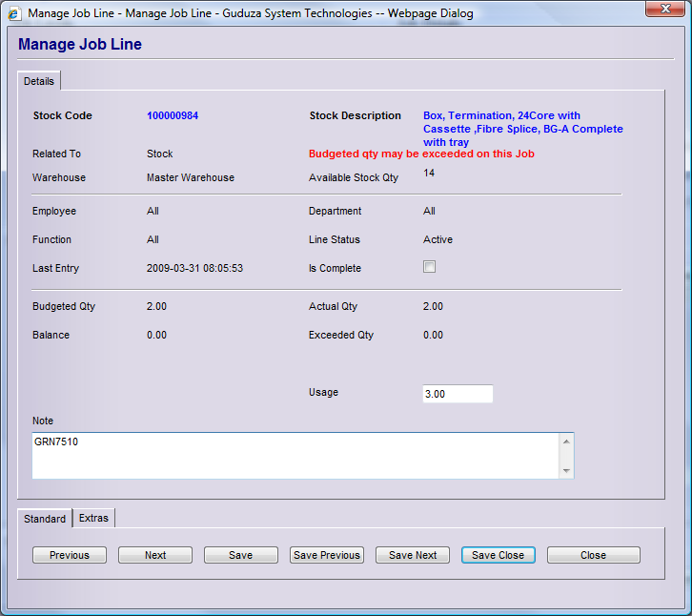
Task: Choose the Save Next button
Action: click(413, 555)
